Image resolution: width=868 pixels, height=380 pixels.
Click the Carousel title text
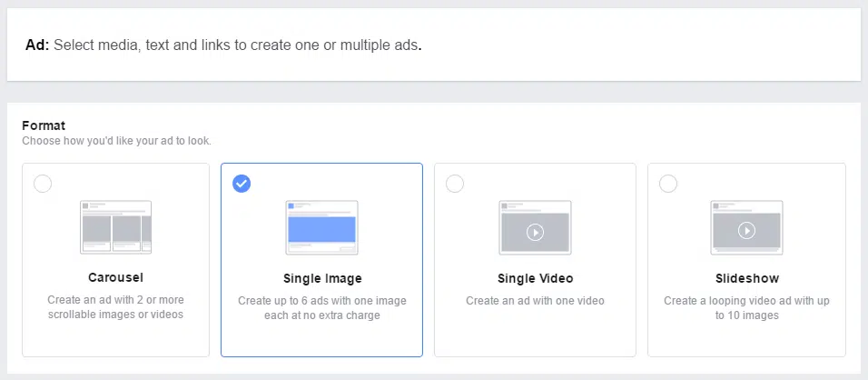point(115,277)
